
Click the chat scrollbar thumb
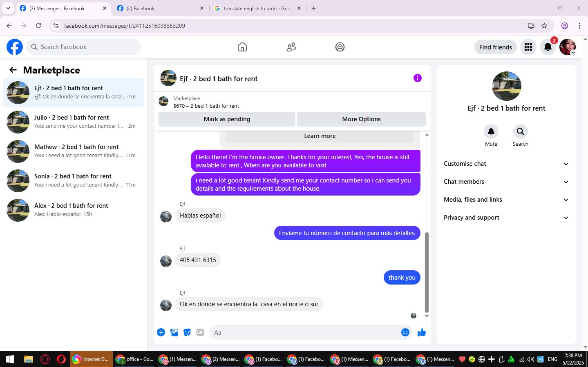pyautogui.click(x=427, y=272)
